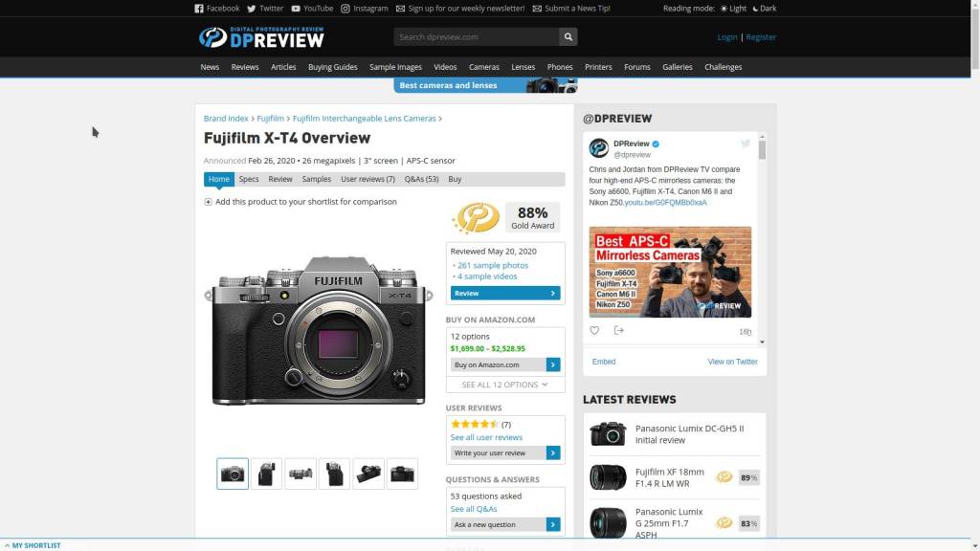The height and width of the screenshot is (551, 980).
Task: Go to Fujifilm breadcrumb
Action: click(270, 118)
